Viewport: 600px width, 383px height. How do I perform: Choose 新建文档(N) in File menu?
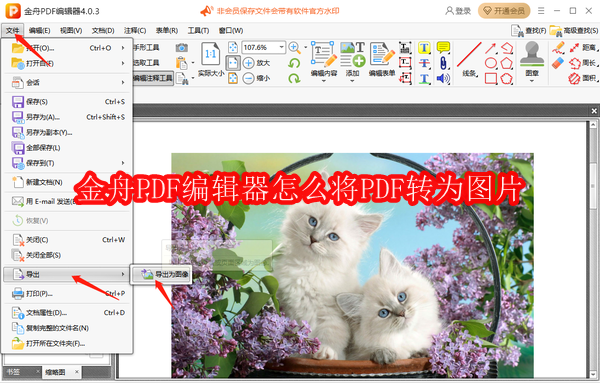coord(68,182)
